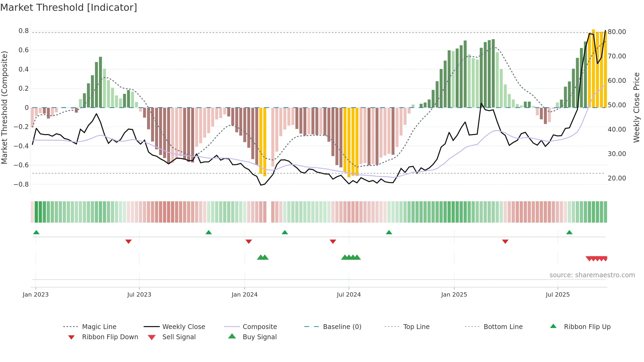Viewport: 644px width, 362px height.
Task: Click the yellow bars at chart's right end
Action: click(598, 69)
